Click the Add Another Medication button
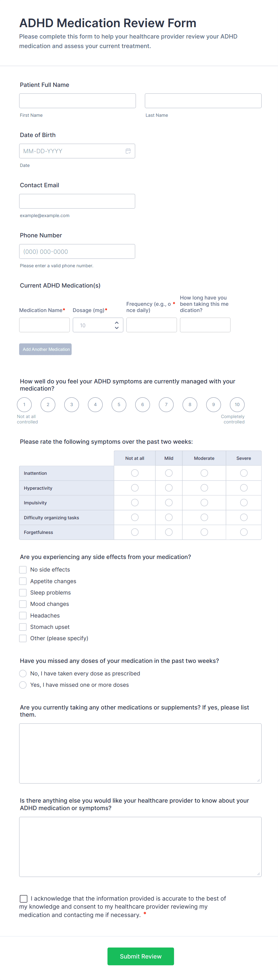This screenshot has width=278, height=980. pos(45,349)
